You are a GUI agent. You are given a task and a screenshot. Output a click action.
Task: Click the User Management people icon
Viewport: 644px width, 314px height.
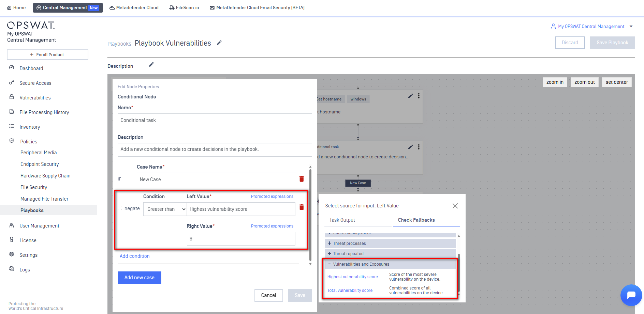(12, 225)
